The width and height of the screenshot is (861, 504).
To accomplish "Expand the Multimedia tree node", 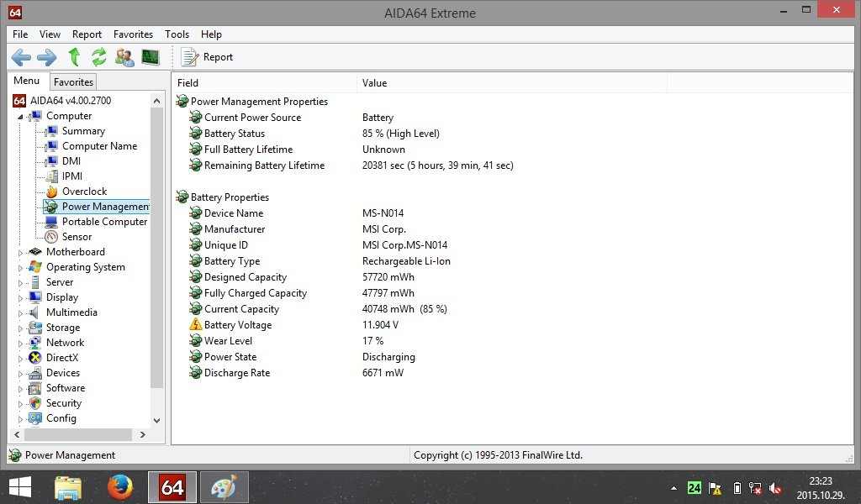I will (20, 312).
